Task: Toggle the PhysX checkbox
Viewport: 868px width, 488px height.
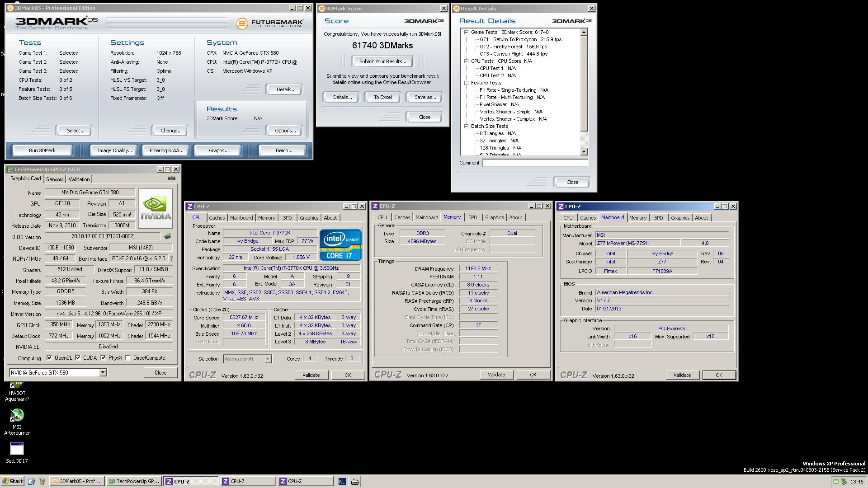Action: pyautogui.click(x=103, y=357)
